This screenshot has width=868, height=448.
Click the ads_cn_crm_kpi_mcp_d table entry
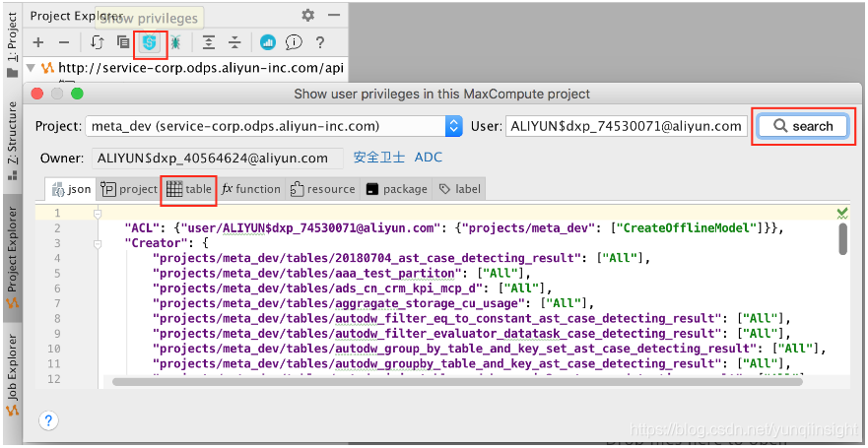[318, 288]
